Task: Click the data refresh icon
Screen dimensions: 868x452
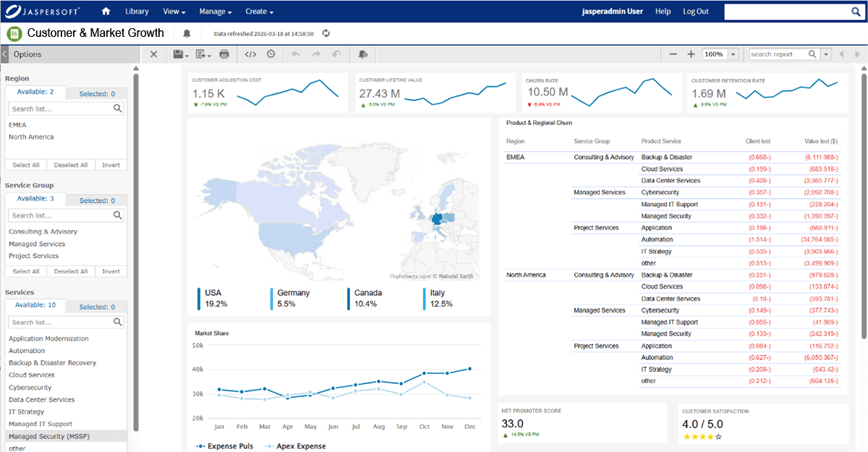Action: click(327, 33)
